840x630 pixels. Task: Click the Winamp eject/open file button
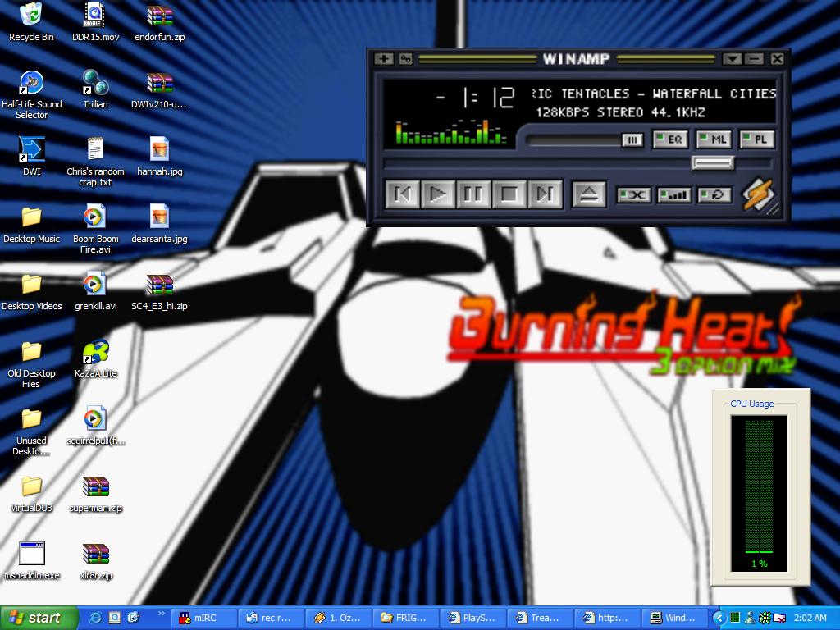coord(589,194)
